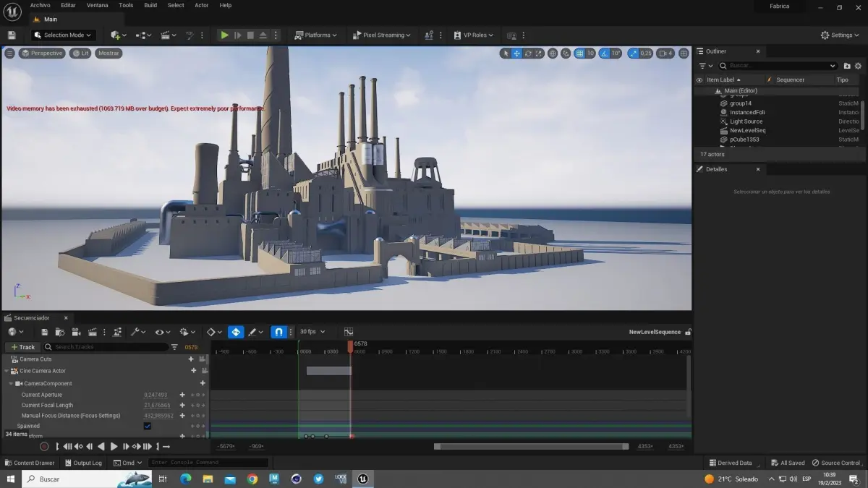The width and height of the screenshot is (868, 488).
Task: Open the Sequencer render movie clapperboard icon
Action: [93, 332]
